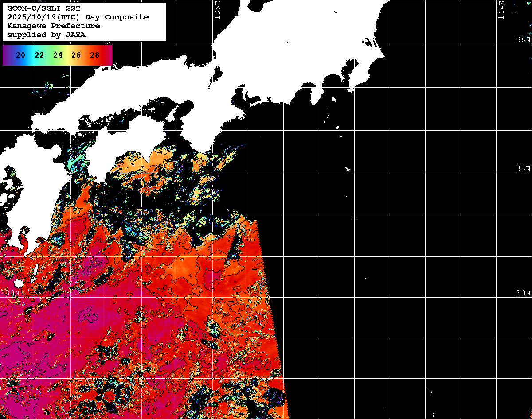Click the 30N label on the right edge
Image resolution: width=532 pixels, height=419 pixels.
(523, 293)
